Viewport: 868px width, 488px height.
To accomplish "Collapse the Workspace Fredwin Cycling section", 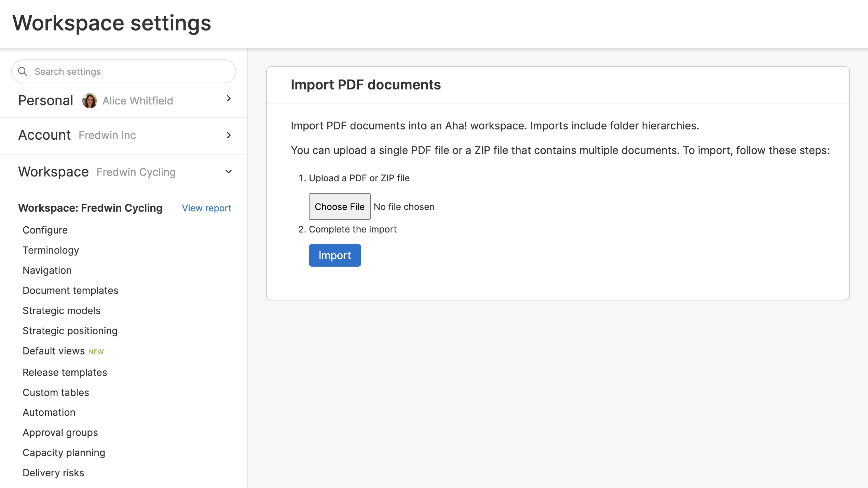I will click(229, 171).
